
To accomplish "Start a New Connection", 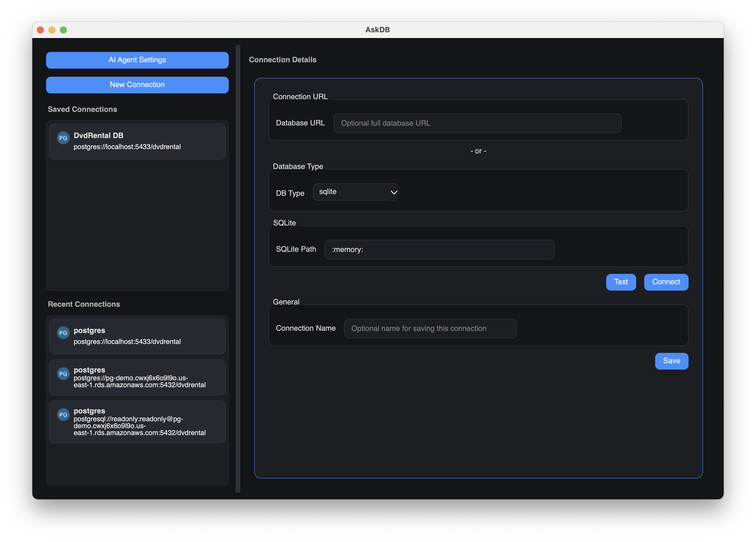I will [x=137, y=85].
